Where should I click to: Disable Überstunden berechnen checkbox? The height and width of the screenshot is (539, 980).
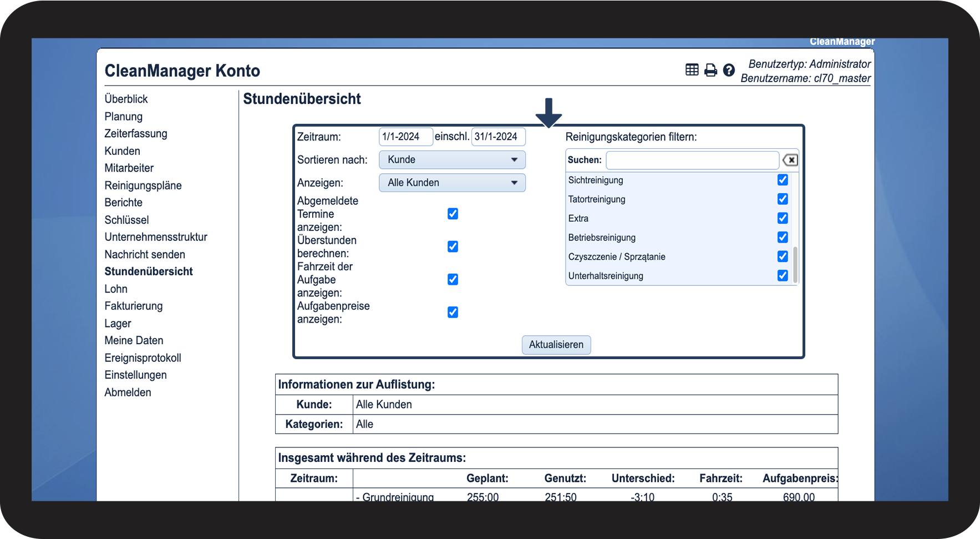(453, 246)
